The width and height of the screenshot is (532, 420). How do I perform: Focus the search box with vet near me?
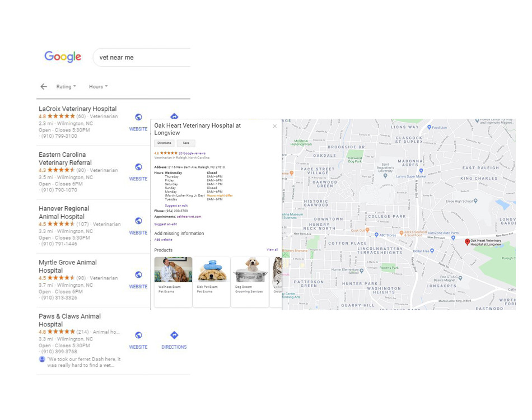tap(142, 57)
